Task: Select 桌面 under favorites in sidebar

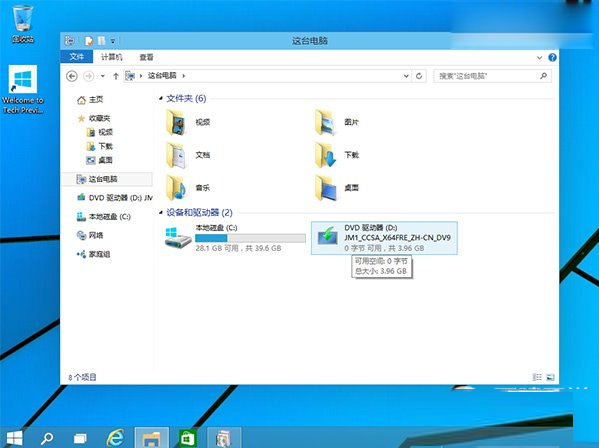Action: point(100,160)
